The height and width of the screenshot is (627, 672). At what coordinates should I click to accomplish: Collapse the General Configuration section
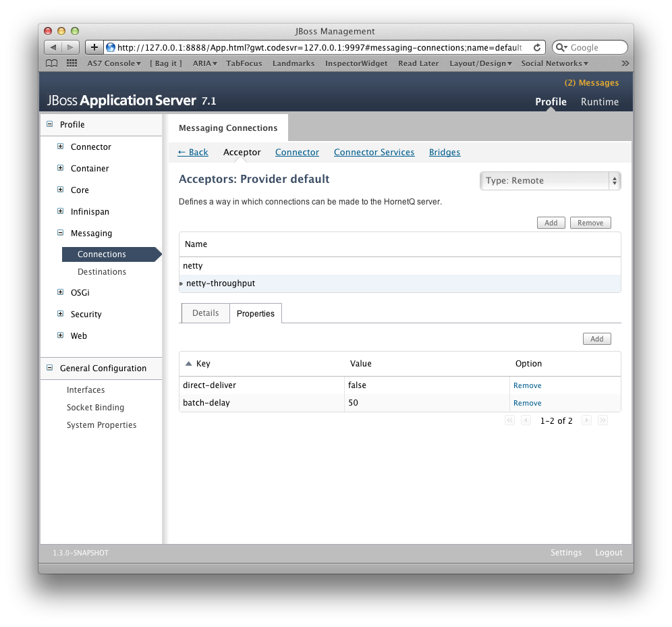pyautogui.click(x=50, y=368)
